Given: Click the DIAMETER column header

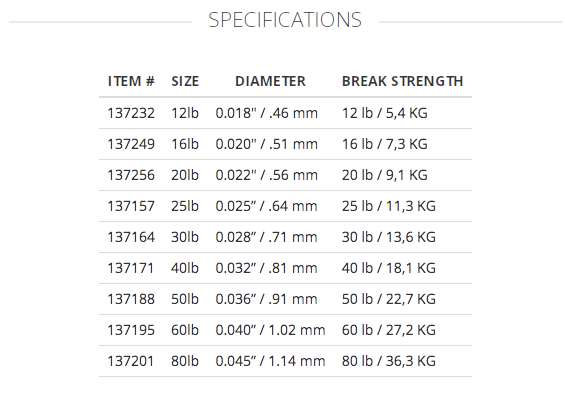Looking at the screenshot, I should (x=270, y=81).
